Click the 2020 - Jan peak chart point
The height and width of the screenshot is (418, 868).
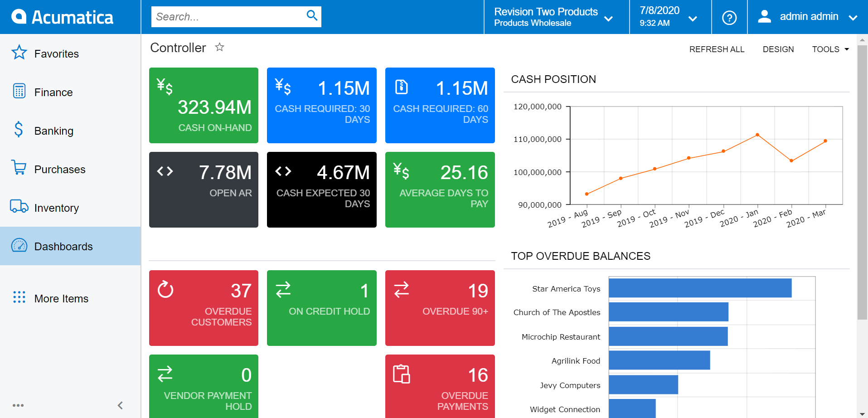[757, 135]
